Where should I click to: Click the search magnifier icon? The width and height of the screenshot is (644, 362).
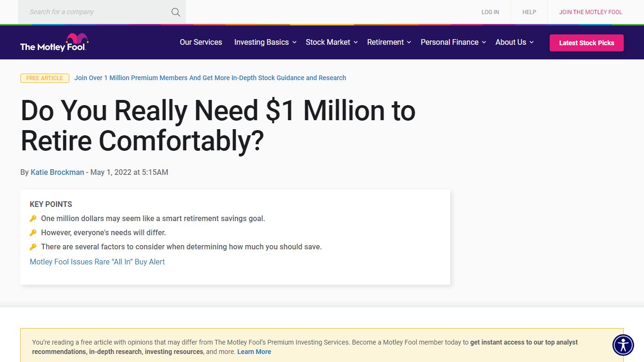176,12
